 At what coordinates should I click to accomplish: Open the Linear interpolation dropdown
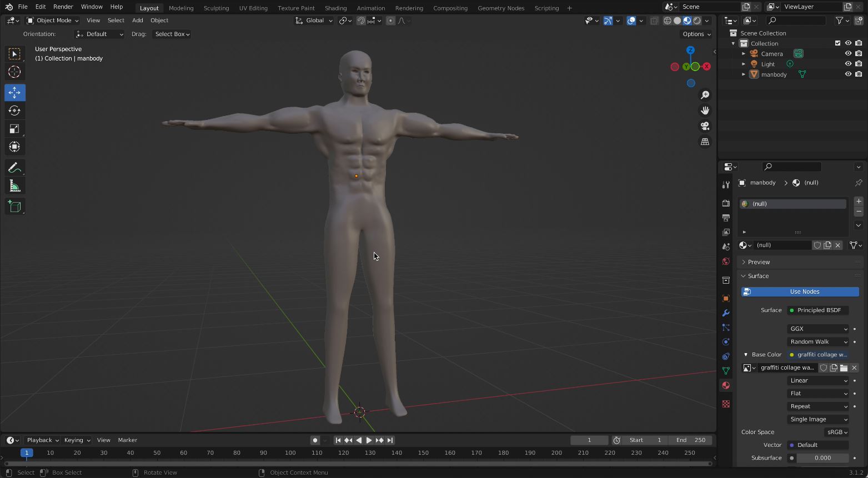click(x=818, y=381)
